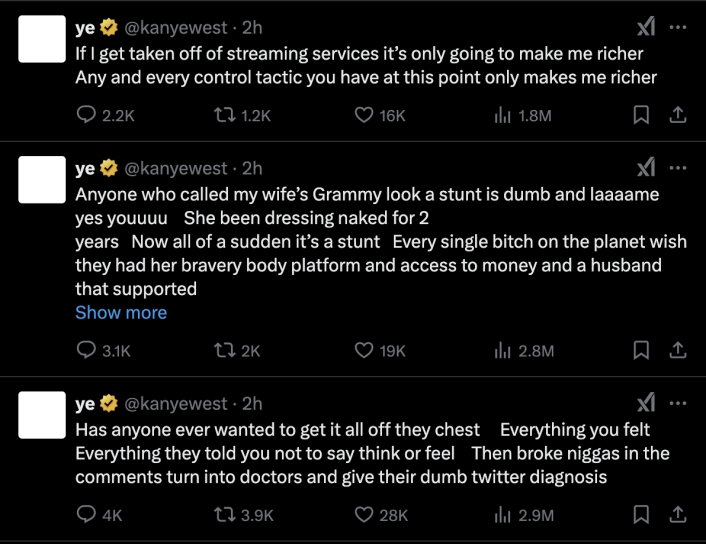Reply to the twitter diagnosis tweet
Image resolution: width=706 pixels, height=544 pixels.
(86, 515)
